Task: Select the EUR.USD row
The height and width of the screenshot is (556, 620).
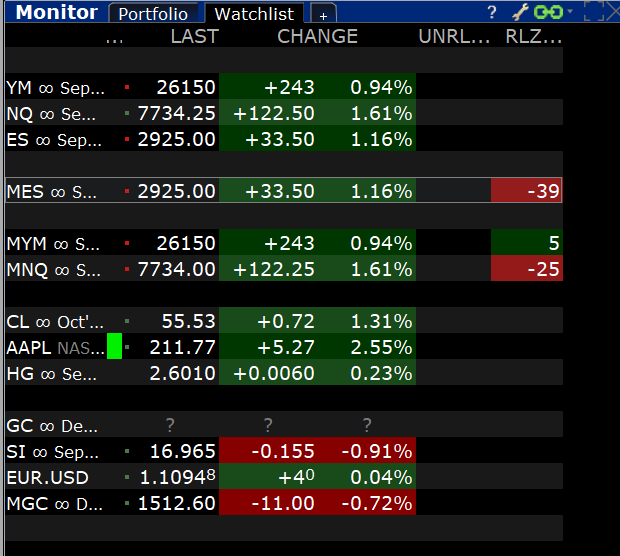Action: tap(284, 477)
